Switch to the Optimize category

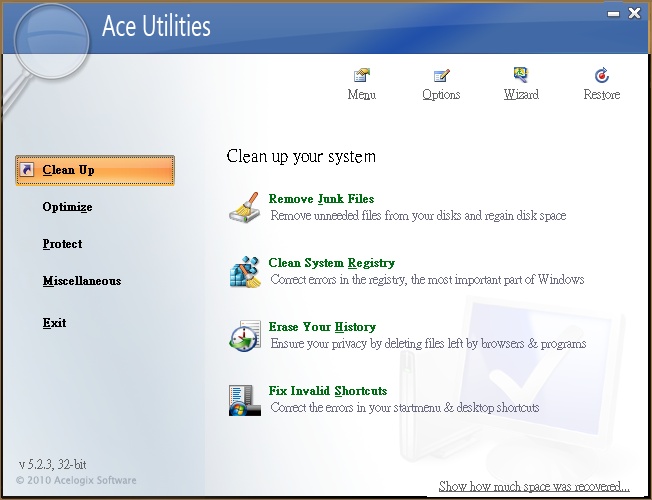[67, 207]
